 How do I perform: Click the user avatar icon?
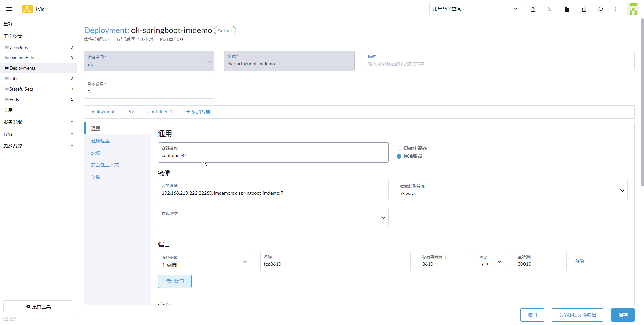633,9
